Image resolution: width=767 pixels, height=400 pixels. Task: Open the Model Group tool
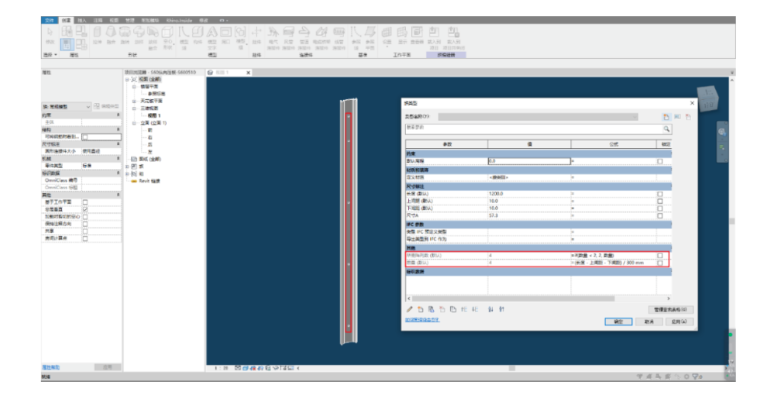tap(240, 37)
